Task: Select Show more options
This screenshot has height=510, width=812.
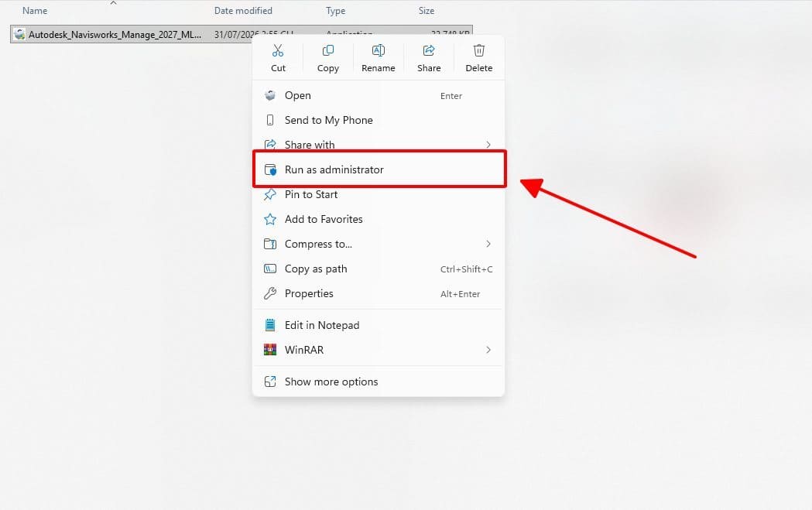Action: (378, 382)
